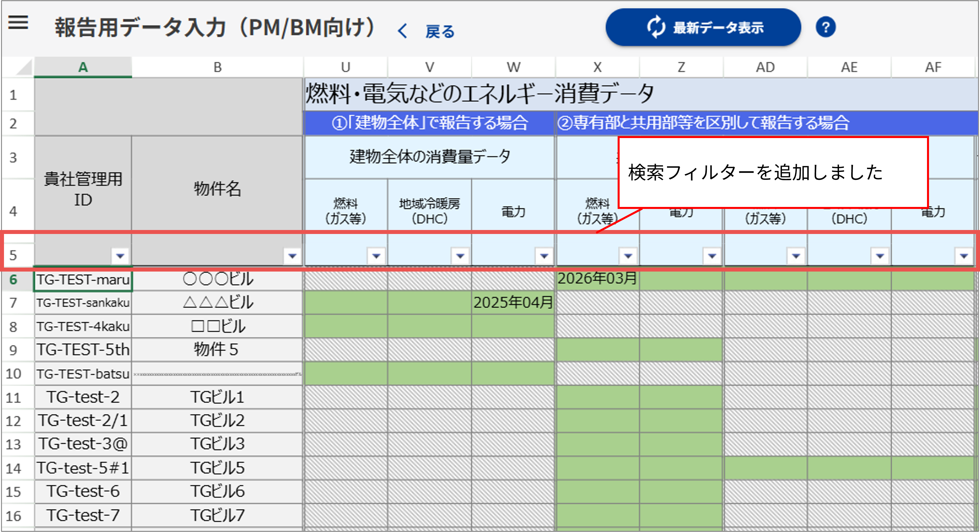Click the TGビル7 cell

click(217, 515)
